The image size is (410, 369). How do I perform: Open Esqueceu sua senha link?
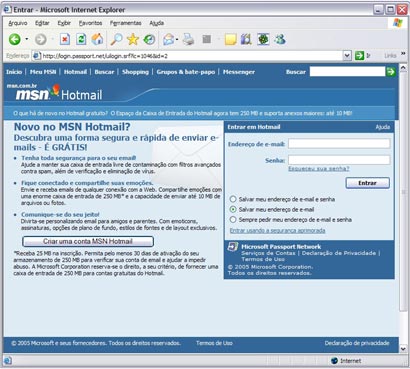click(x=319, y=169)
